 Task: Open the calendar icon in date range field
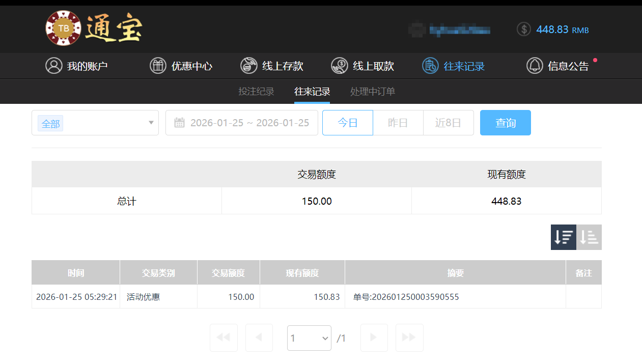point(179,122)
